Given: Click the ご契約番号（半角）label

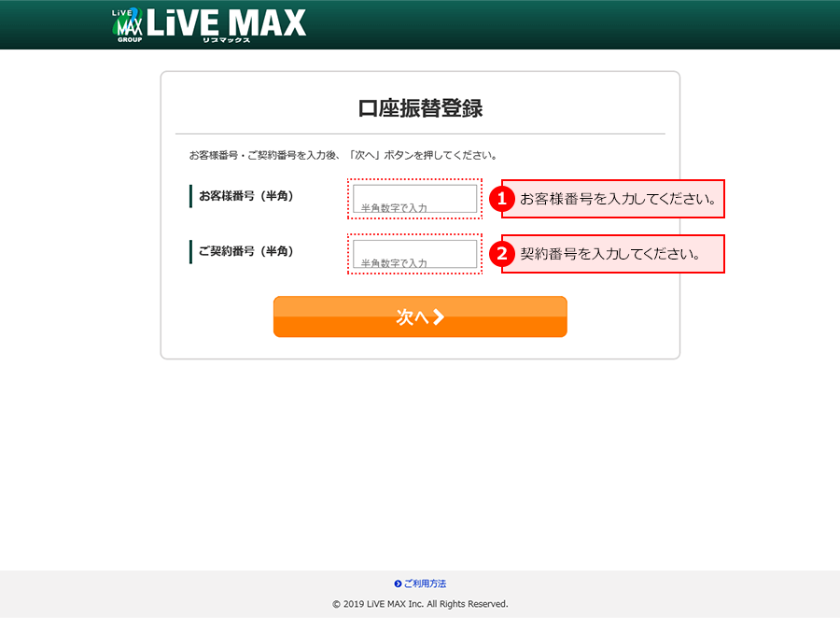Looking at the screenshot, I should point(246,251).
